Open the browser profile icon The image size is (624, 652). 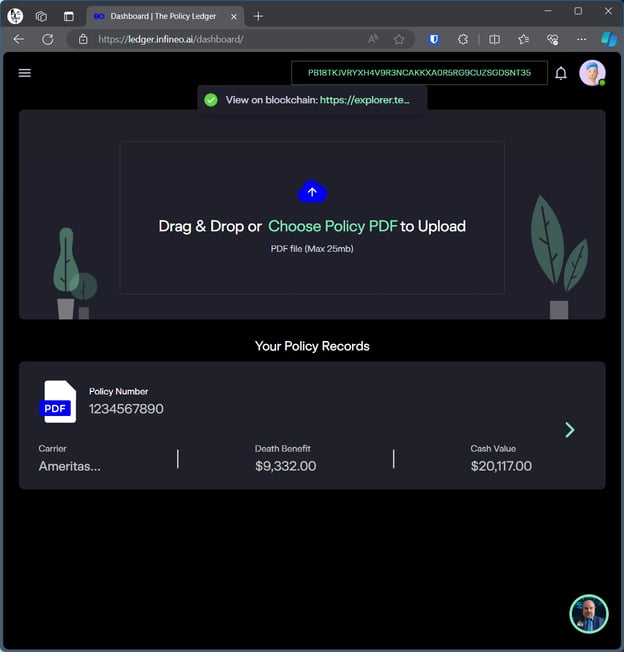(15, 16)
